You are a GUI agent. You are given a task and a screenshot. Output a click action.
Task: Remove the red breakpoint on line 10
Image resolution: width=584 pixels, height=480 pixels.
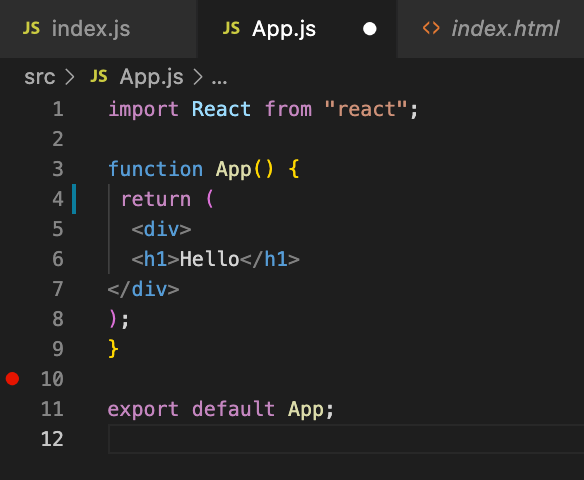point(12,379)
